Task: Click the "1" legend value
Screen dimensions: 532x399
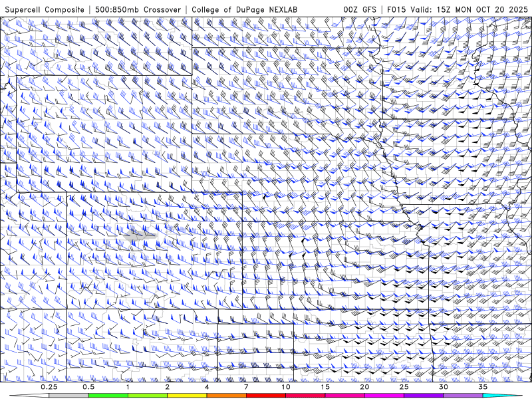Action: [x=128, y=387]
